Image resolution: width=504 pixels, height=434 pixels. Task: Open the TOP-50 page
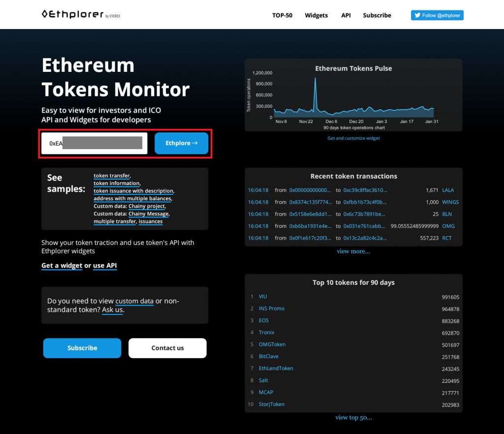[282, 15]
